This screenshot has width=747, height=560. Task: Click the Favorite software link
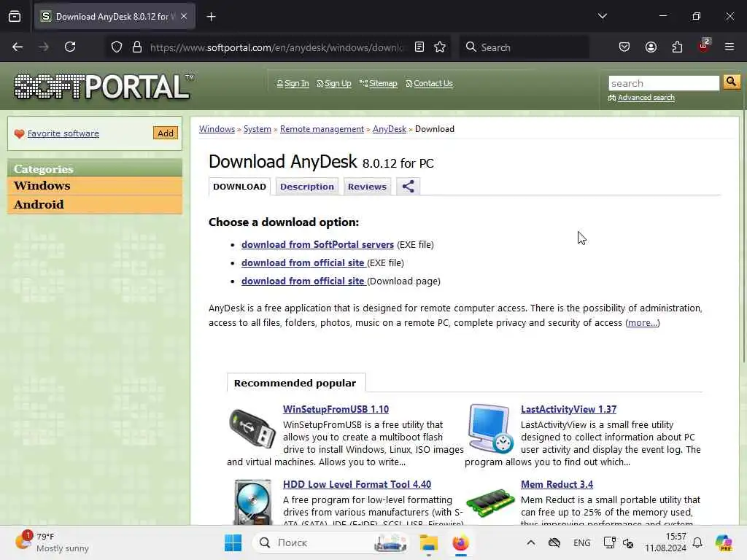(63, 133)
